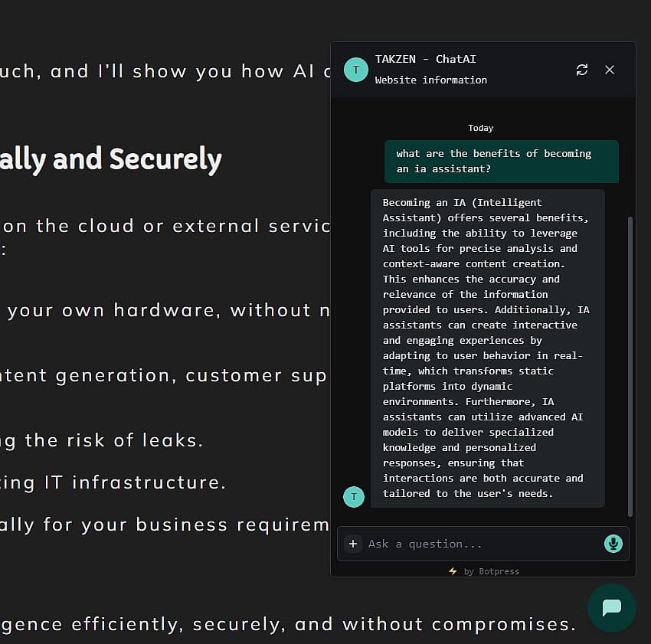
Task: Click the bot avatar beside the response
Action: click(x=353, y=496)
